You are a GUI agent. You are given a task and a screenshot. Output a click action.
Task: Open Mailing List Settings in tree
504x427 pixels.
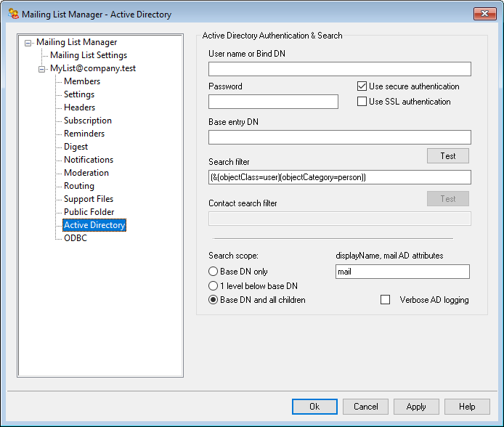(88, 55)
